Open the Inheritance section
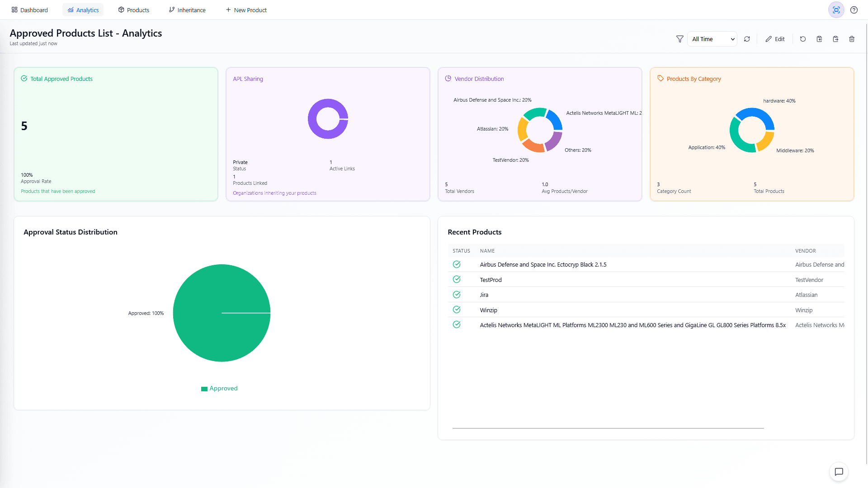Image resolution: width=868 pixels, height=488 pixels. click(x=187, y=9)
